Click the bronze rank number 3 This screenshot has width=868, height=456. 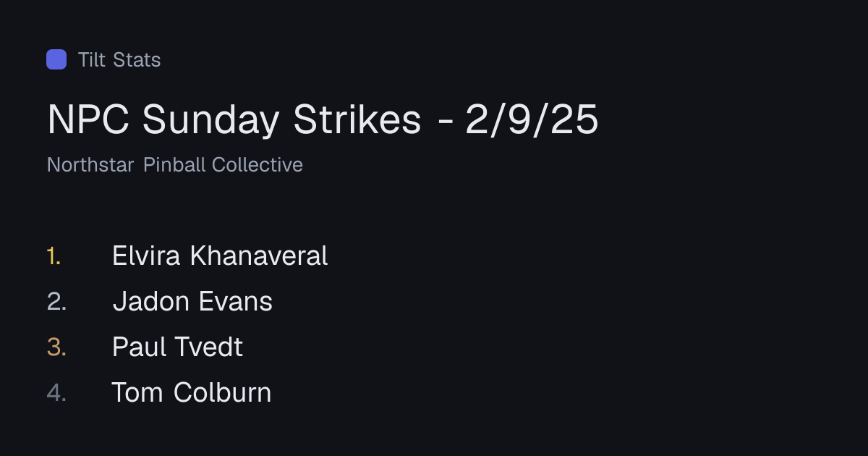click(x=56, y=347)
